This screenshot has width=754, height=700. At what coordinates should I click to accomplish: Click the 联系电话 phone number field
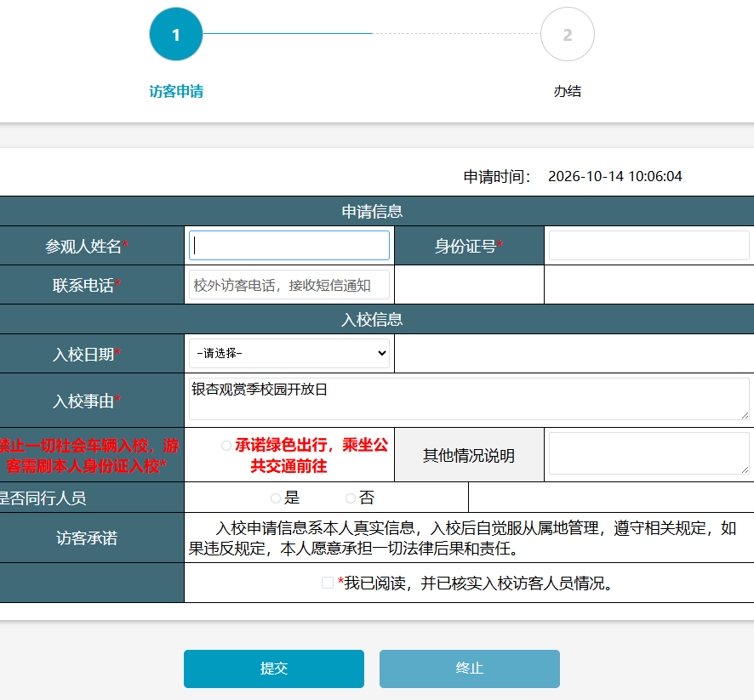pyautogui.click(x=289, y=285)
